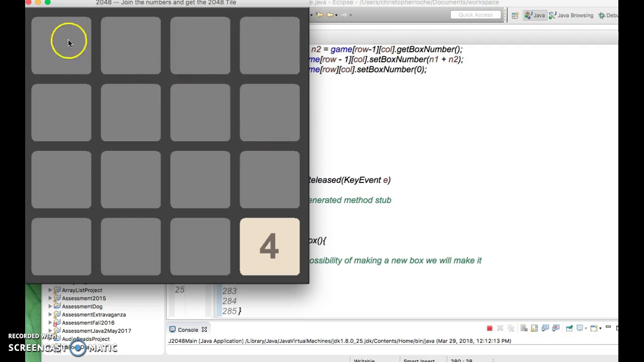Select AssessmentDog project label

pos(82,306)
